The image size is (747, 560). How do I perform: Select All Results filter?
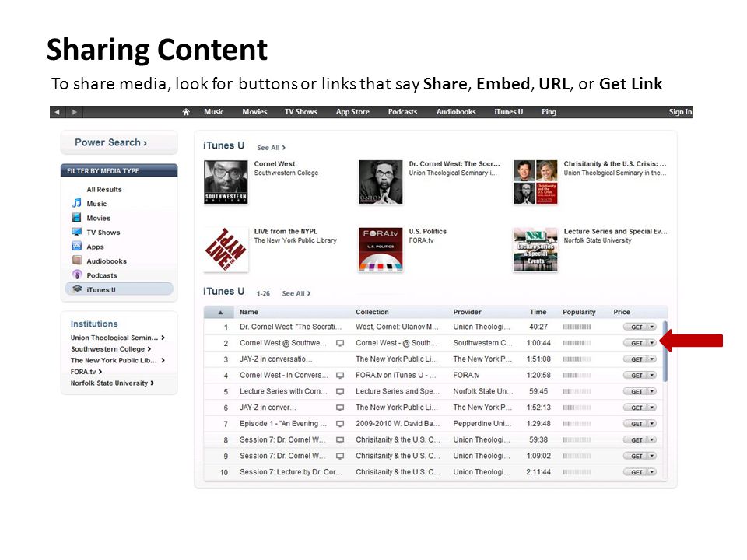[x=104, y=190]
